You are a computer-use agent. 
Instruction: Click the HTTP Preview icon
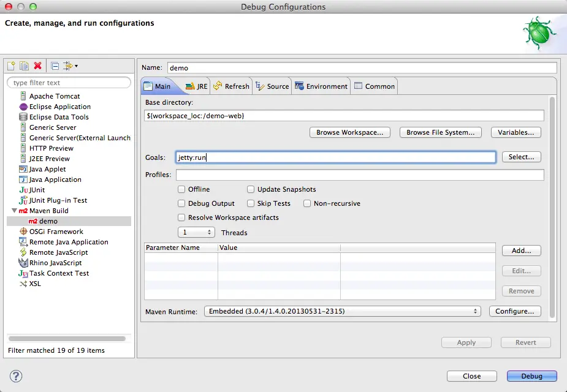pyautogui.click(x=23, y=148)
